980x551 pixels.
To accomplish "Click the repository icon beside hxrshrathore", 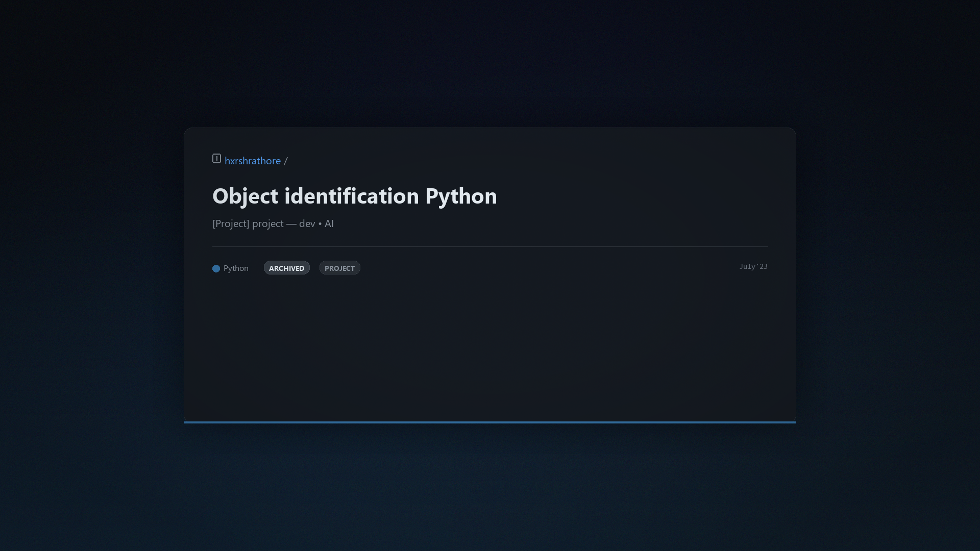I will click(x=216, y=159).
